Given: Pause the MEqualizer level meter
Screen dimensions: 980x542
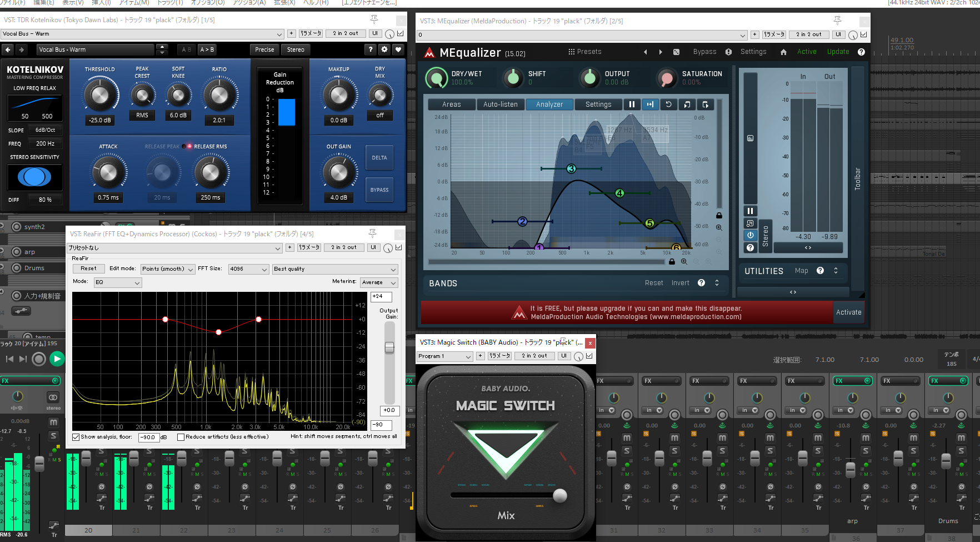Looking at the screenshot, I should tap(750, 211).
